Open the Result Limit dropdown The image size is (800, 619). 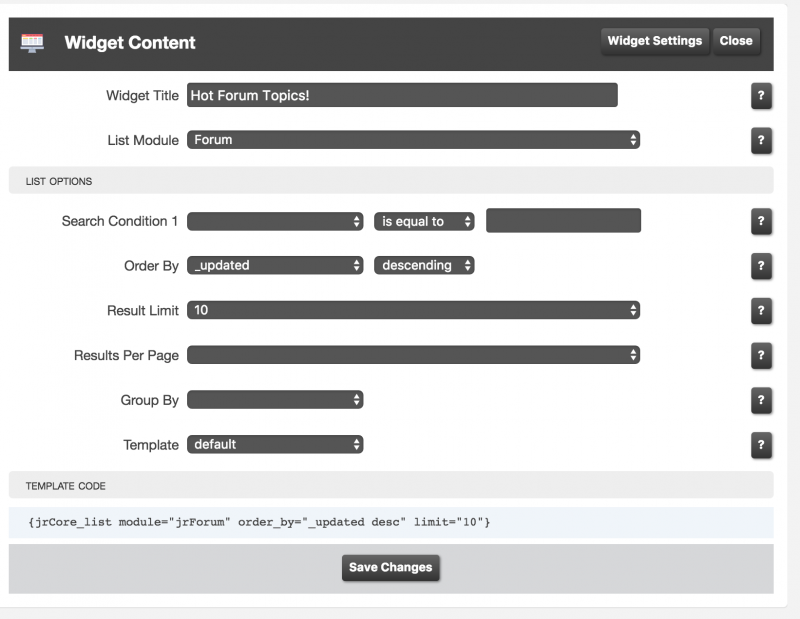click(x=413, y=311)
